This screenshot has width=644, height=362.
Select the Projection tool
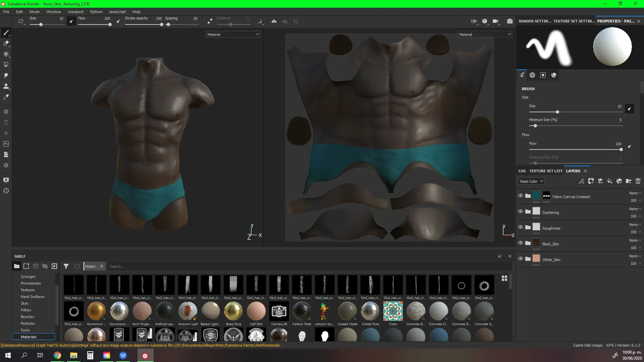6,54
